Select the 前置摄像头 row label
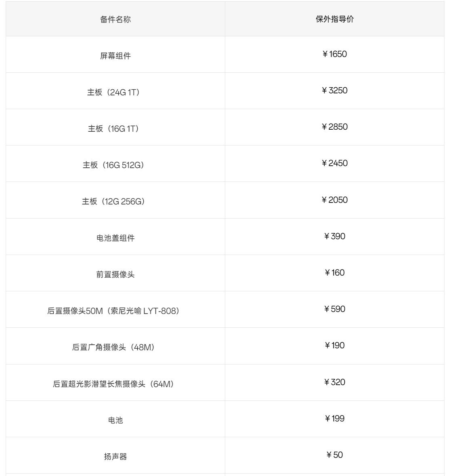 (x=115, y=275)
